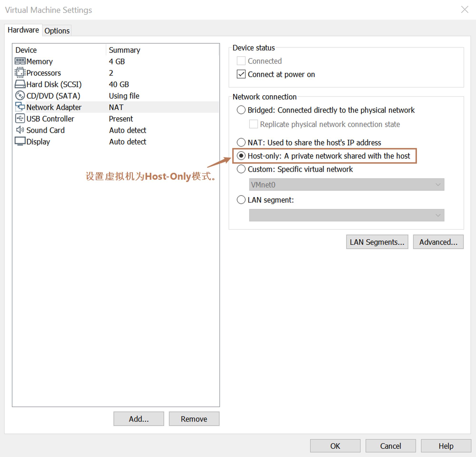The width and height of the screenshot is (476, 457).
Task: Select the Network Adapter label
Action: (x=54, y=107)
